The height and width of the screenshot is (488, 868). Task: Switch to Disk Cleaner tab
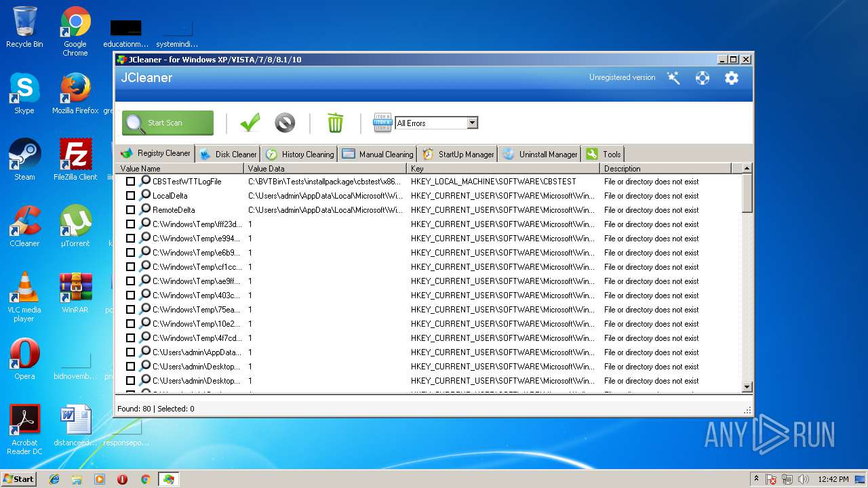pyautogui.click(x=228, y=155)
